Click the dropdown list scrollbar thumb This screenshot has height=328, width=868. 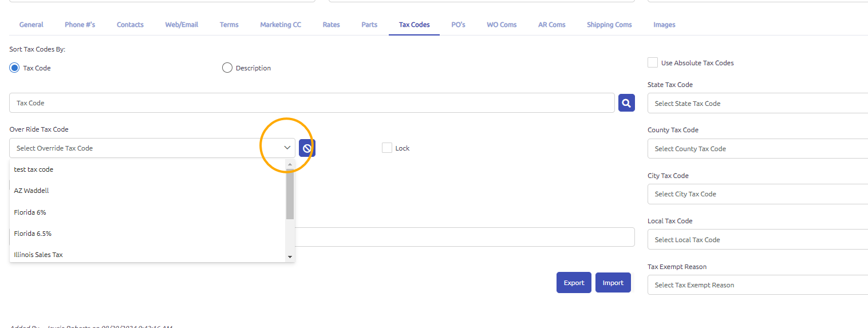pos(290,194)
